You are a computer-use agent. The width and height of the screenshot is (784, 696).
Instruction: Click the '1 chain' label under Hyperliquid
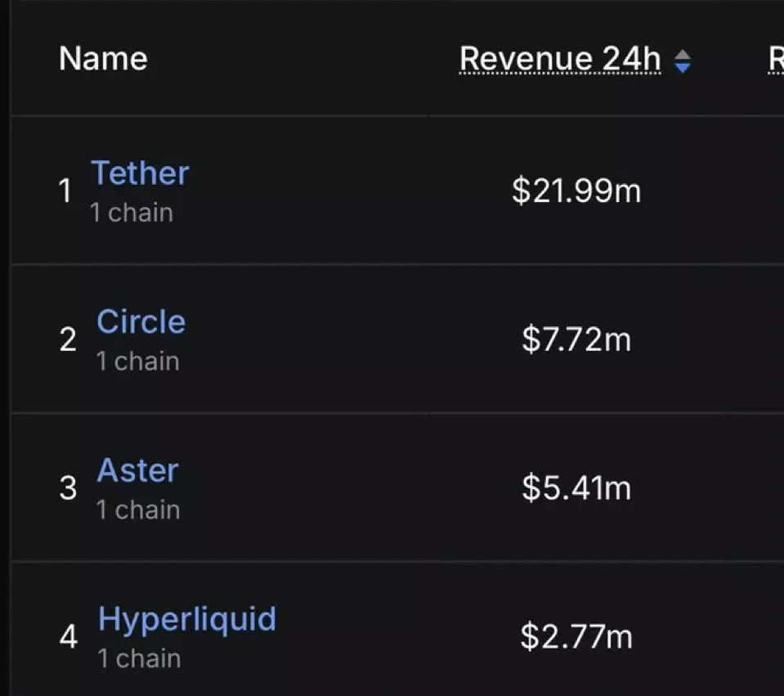coord(139,658)
